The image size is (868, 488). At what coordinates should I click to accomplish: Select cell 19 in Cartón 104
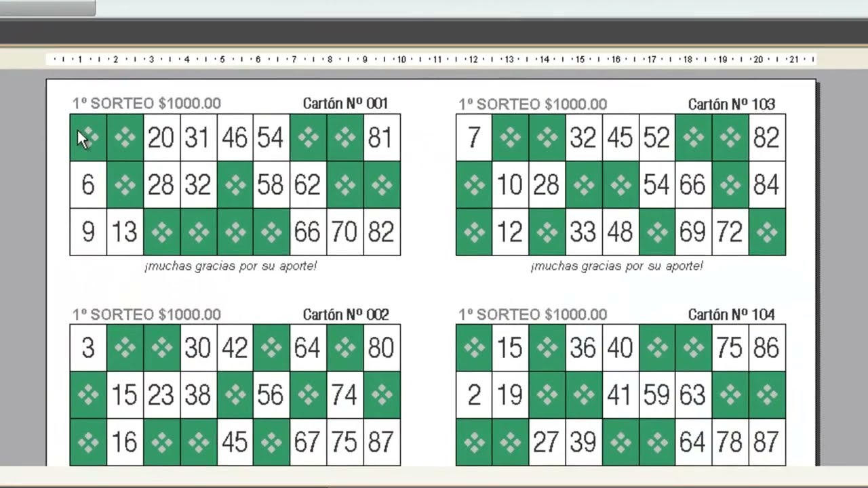coord(511,394)
